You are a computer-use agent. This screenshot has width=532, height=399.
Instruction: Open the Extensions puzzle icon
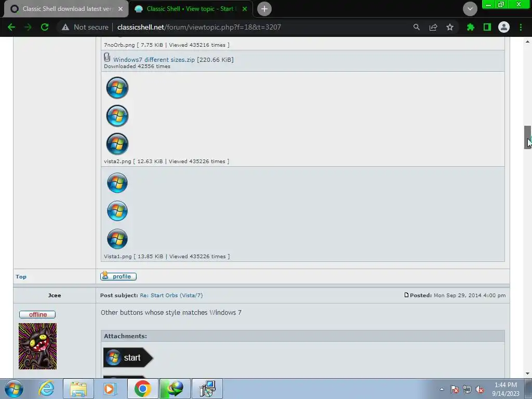pyautogui.click(x=470, y=27)
